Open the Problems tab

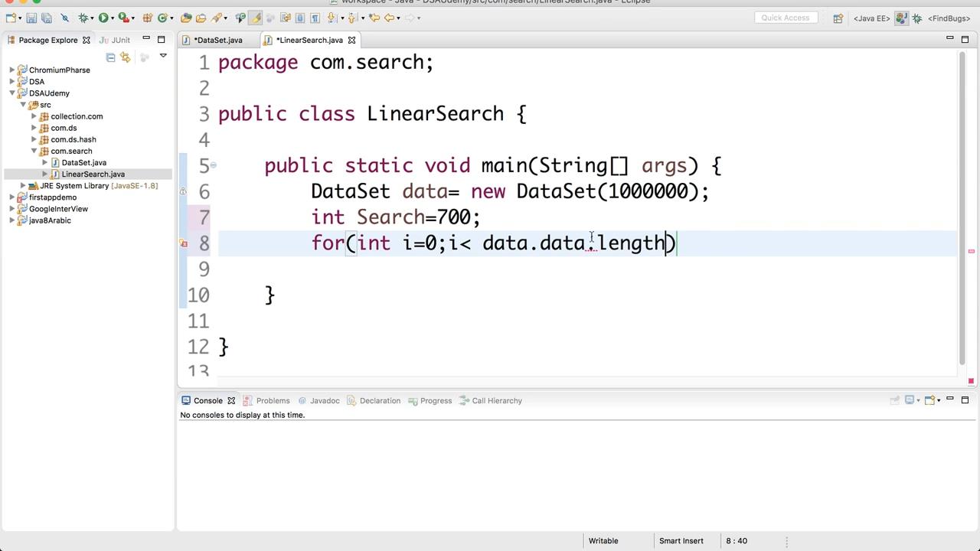coord(266,400)
